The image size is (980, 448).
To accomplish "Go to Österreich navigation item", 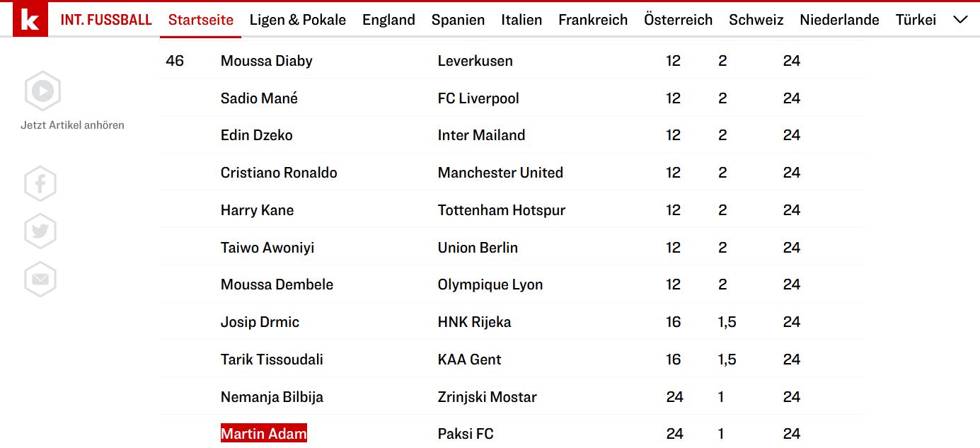I will click(x=679, y=20).
